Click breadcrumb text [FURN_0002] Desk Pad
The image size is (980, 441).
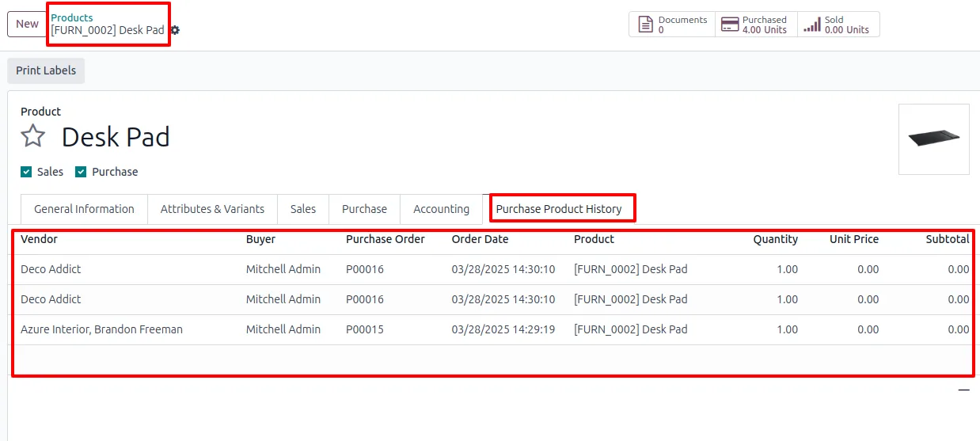click(x=108, y=30)
